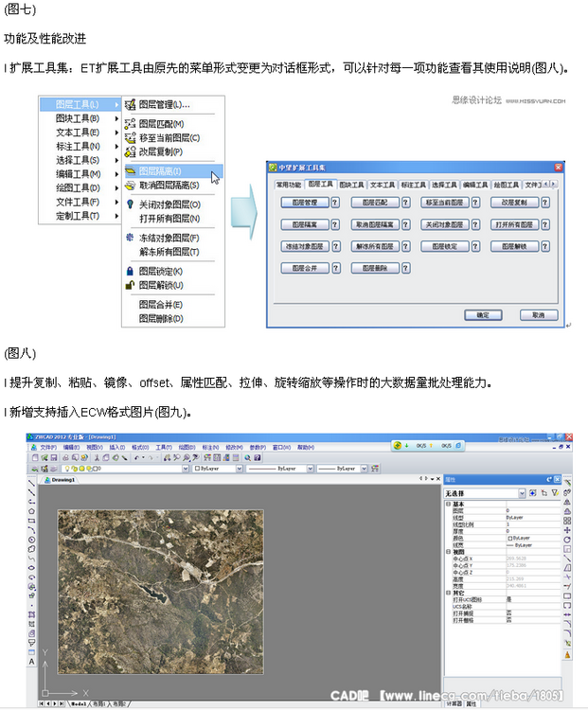Click the 图层管理 button in dialog
Screen dimensions: 588x710
305,203
